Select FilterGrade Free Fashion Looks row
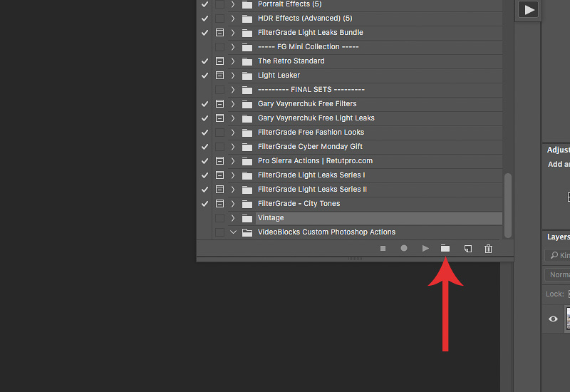Viewport: 570px width, 392px height. (x=365, y=133)
